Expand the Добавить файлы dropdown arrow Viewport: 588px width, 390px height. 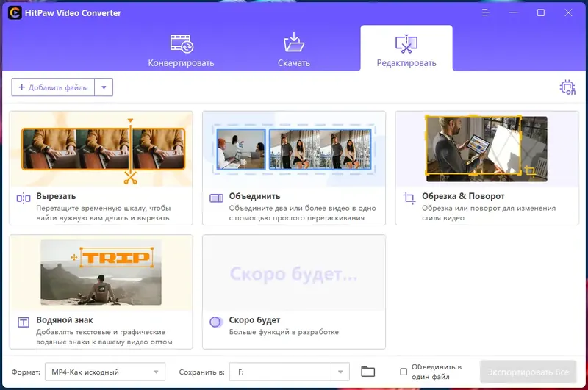point(104,87)
